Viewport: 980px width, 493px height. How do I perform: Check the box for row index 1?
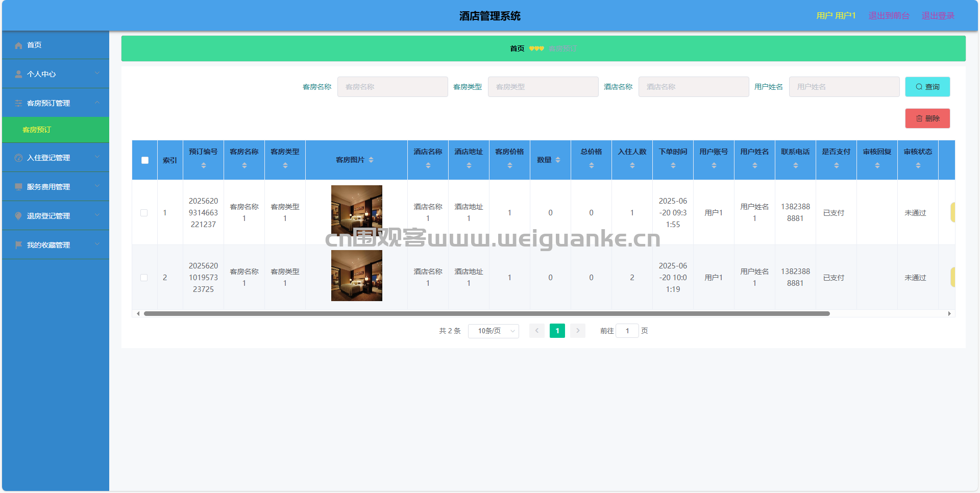[x=144, y=213]
